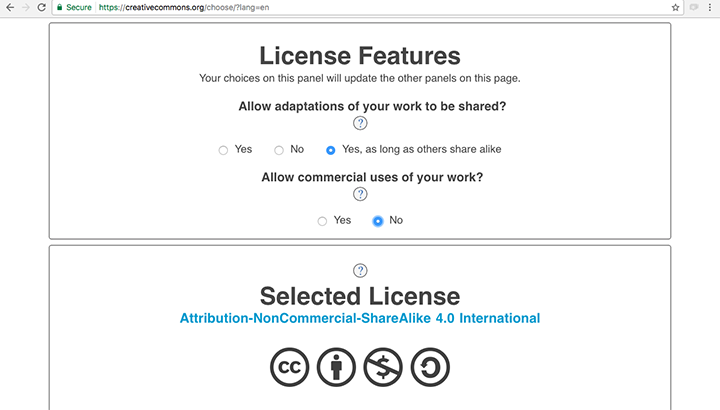Open Attribution-NonCommercial-ShareAlike 4.0 International link
Screen dimensions: 720x410
pyautogui.click(x=360, y=318)
